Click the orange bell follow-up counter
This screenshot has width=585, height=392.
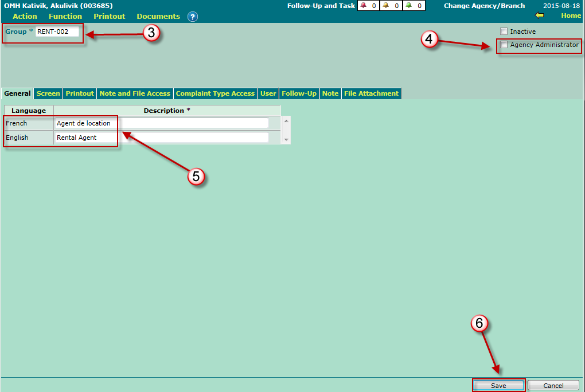[391, 6]
